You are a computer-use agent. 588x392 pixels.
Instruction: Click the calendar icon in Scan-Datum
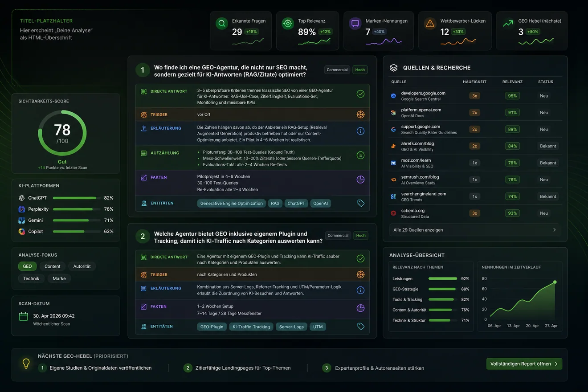tap(24, 316)
